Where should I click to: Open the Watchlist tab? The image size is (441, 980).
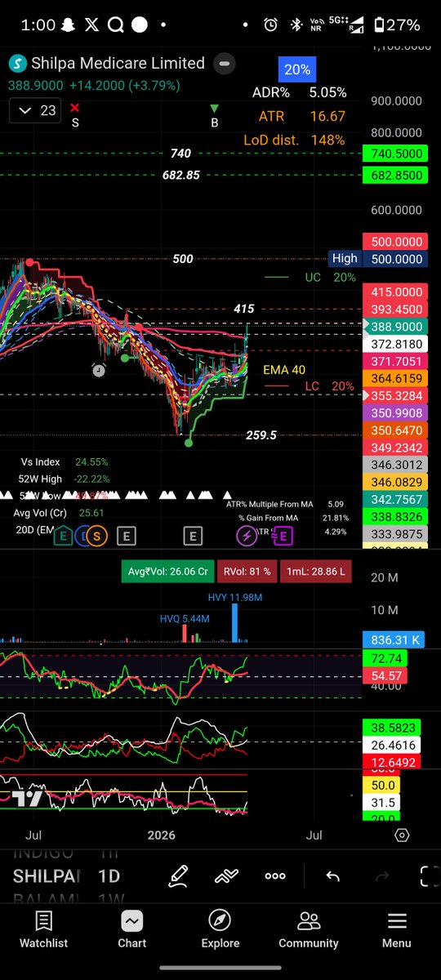44,929
